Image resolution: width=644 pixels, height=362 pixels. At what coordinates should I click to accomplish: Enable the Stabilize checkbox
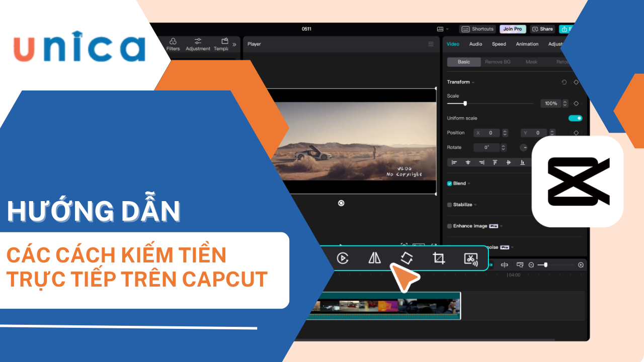[449, 205]
